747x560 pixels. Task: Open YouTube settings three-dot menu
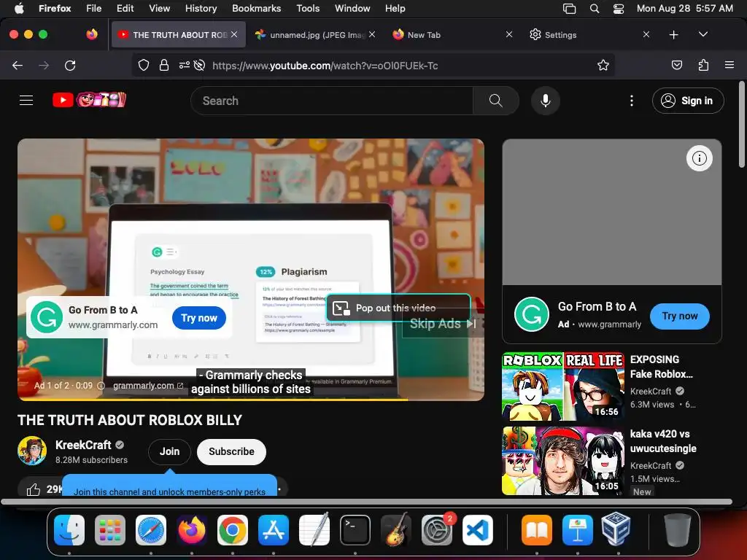click(x=631, y=101)
